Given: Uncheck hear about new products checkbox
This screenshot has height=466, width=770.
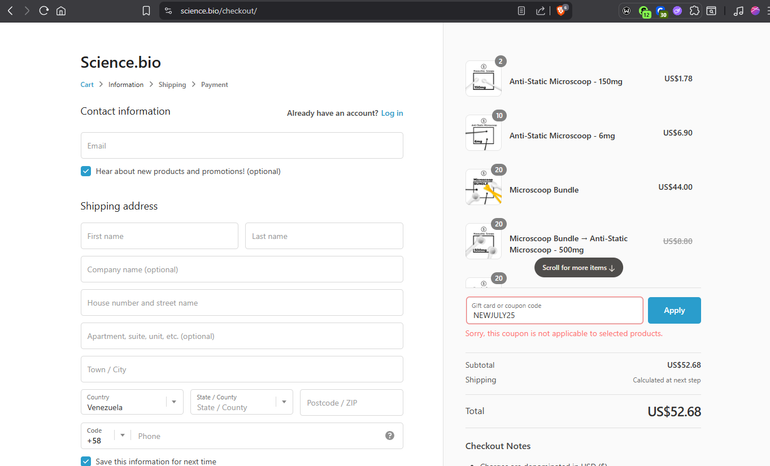Looking at the screenshot, I should point(86,171).
